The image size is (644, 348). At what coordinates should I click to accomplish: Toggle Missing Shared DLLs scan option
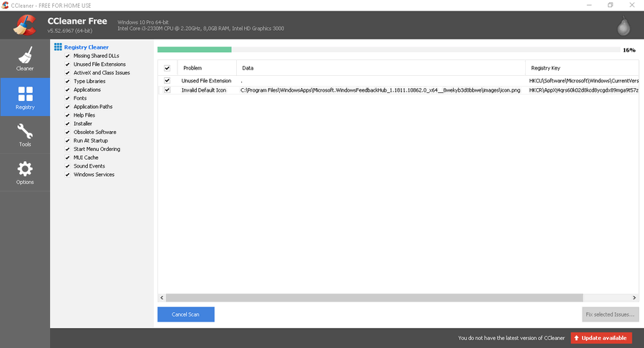pos(67,56)
